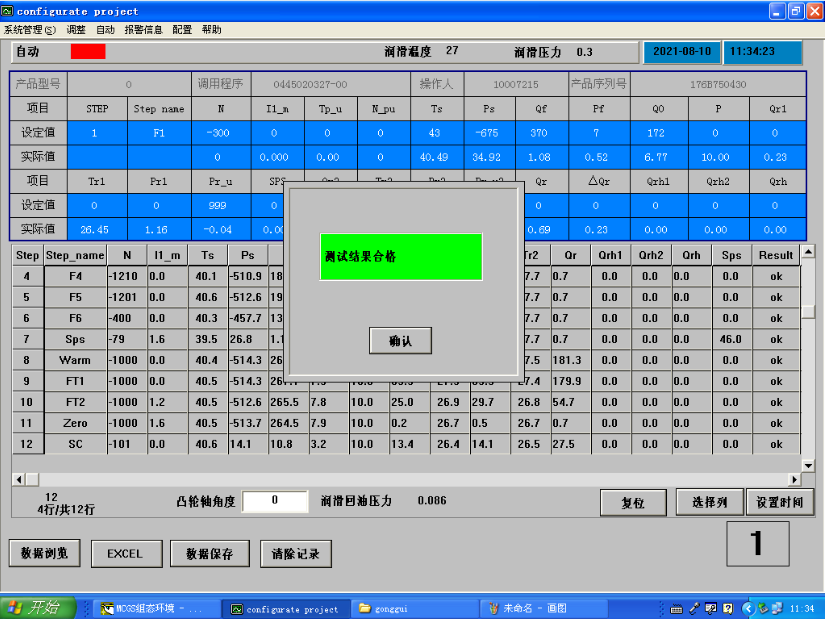Click the red status indicator beside 自动
This screenshot has width=825, height=619.
click(x=87, y=51)
